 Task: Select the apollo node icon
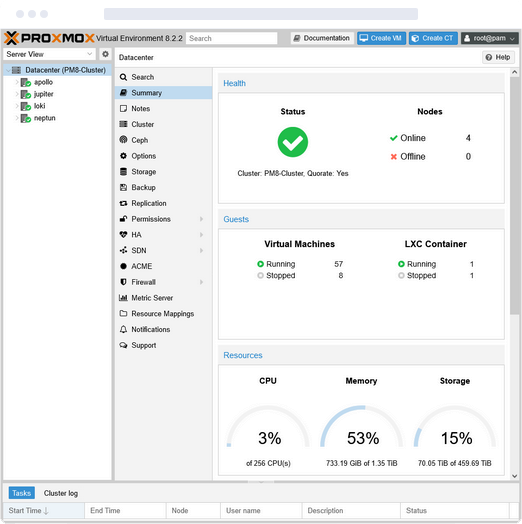point(26,82)
